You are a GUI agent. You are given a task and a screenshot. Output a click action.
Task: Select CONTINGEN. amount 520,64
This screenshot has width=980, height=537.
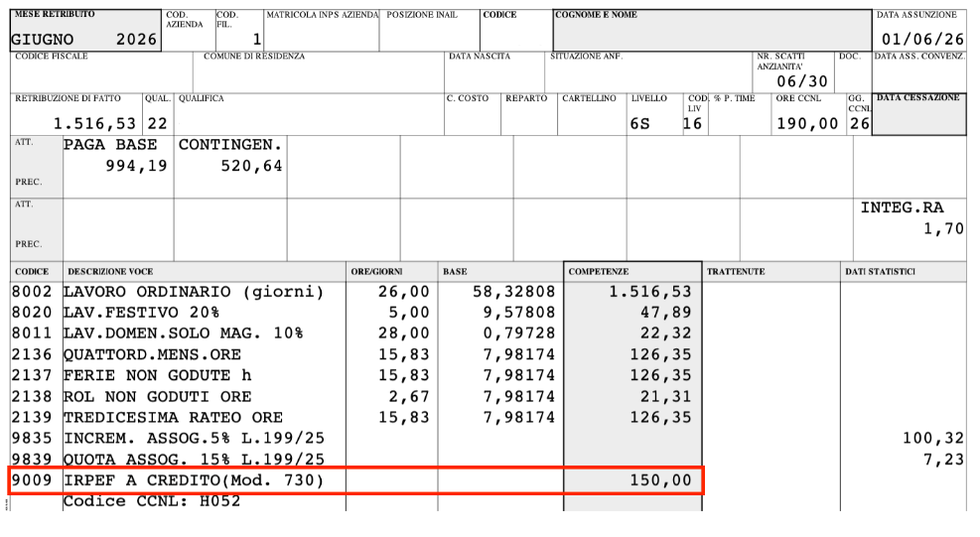[x=251, y=166]
